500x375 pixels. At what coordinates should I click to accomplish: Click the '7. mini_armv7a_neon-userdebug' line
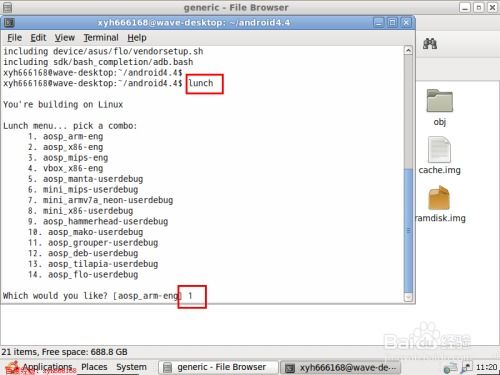[101, 200]
